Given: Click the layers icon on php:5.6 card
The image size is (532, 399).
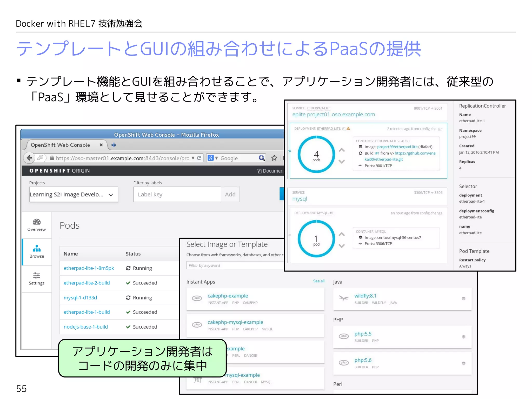Looking at the screenshot, I should [463, 363].
